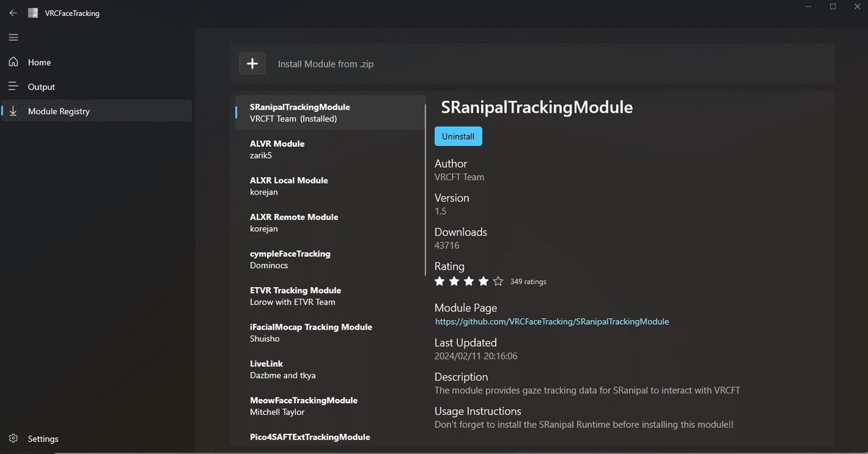Click the plus icon to install module
This screenshot has height=454, width=868.
(x=252, y=64)
